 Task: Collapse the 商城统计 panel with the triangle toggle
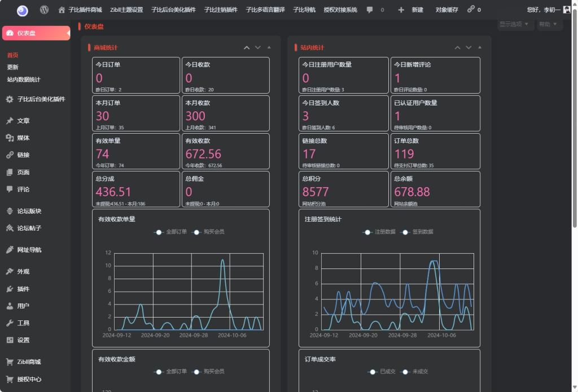(x=269, y=48)
